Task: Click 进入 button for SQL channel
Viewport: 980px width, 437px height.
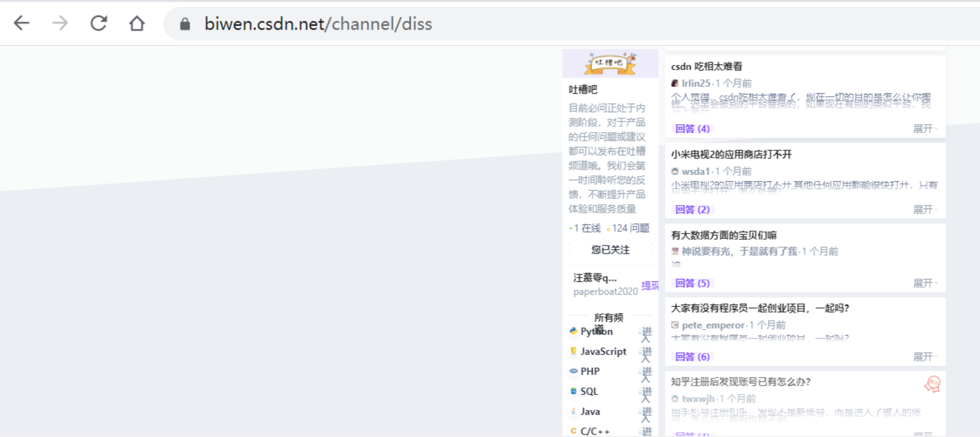Action: coord(646,394)
